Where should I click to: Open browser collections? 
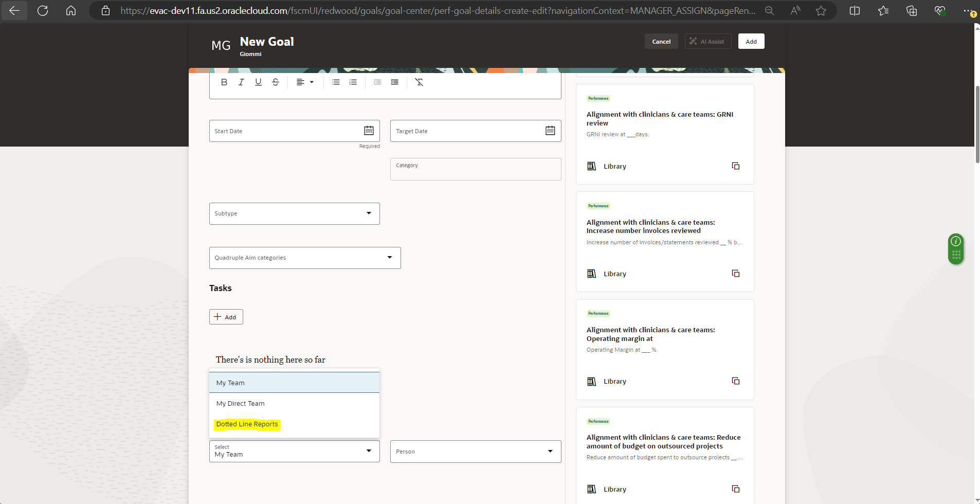tap(912, 10)
